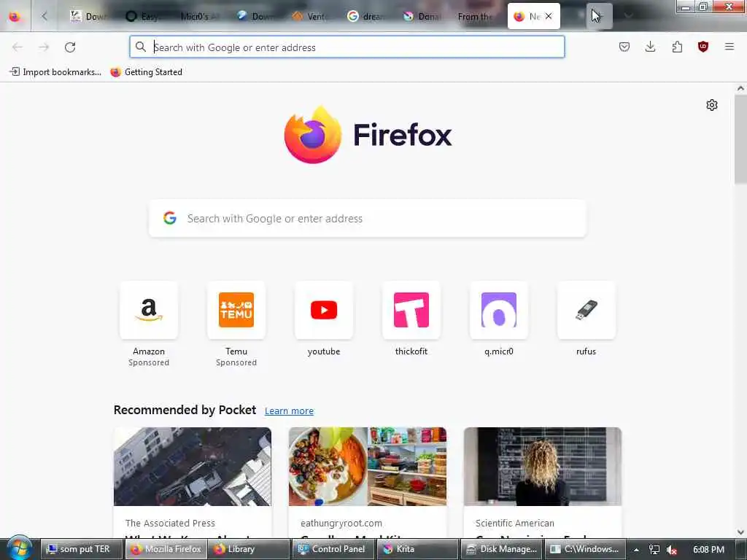The width and height of the screenshot is (747, 560).
Task: Open the Getting Started bookmark
Action: coord(146,72)
